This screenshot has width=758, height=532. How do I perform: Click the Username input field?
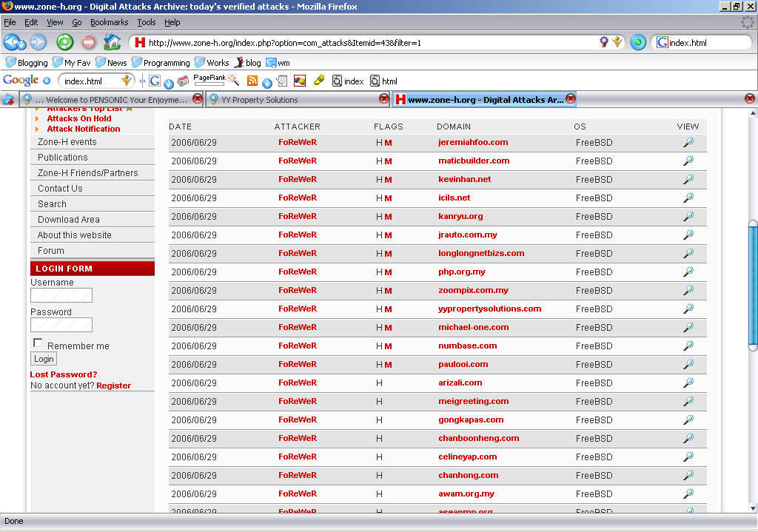(x=61, y=295)
